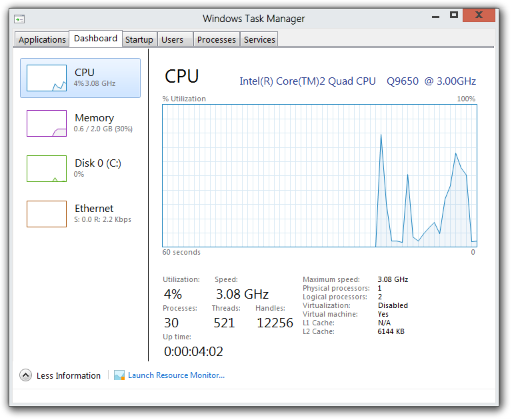Select the Ethernet graph thumbnail
This screenshot has height=420, width=512.
47,214
